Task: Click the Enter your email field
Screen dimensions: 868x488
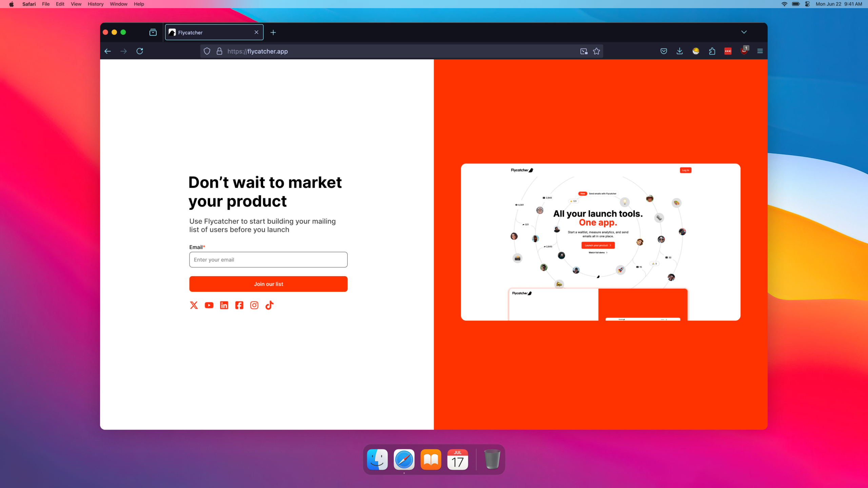Action: tap(268, 260)
